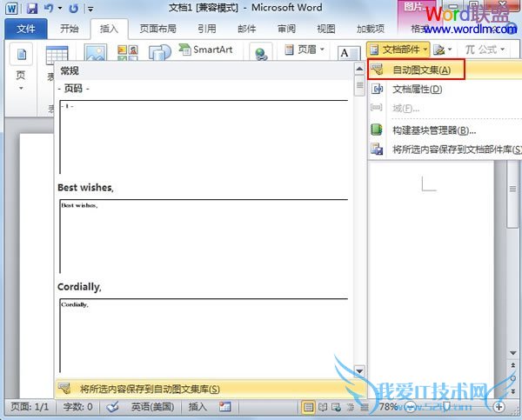Click the Shapes icon
522x420 pixels.
pyautogui.click(x=160, y=52)
